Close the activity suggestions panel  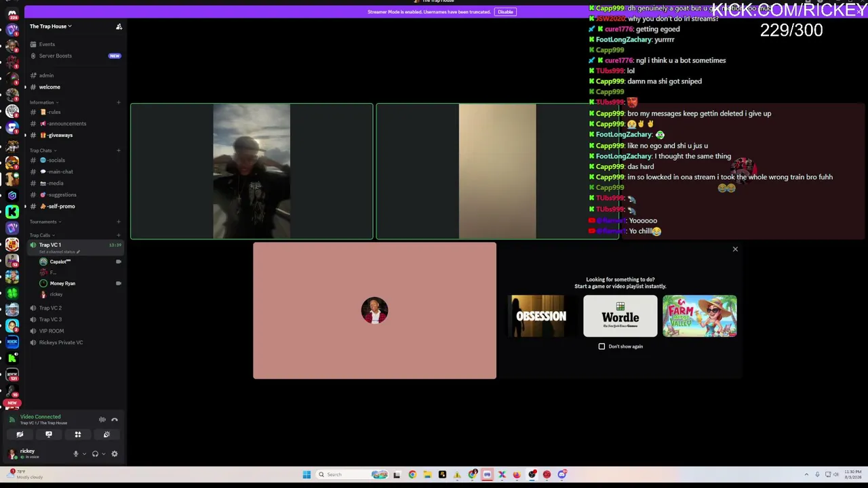pyautogui.click(x=735, y=249)
